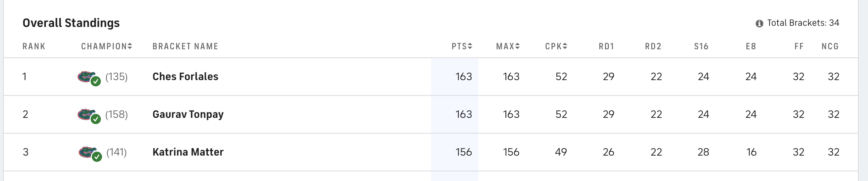868x181 pixels.
Task: Click green checkmark on Ches Forlales' champion
Action: [x=96, y=81]
